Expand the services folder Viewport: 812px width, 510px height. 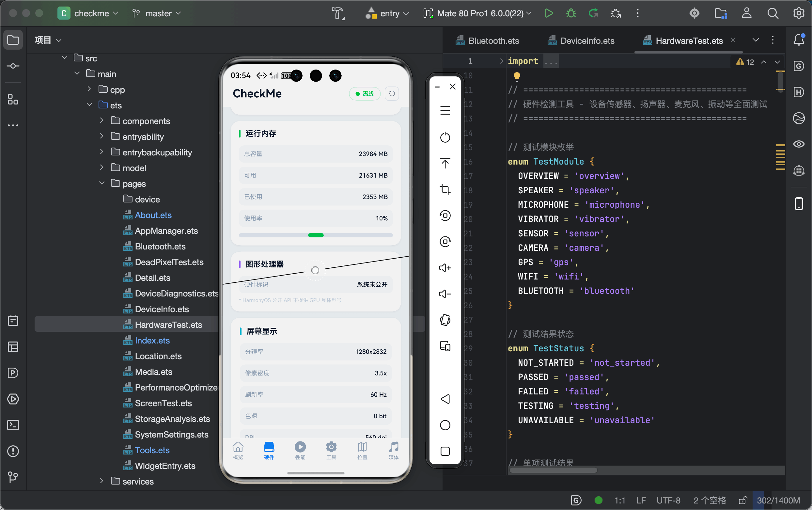[x=102, y=481]
